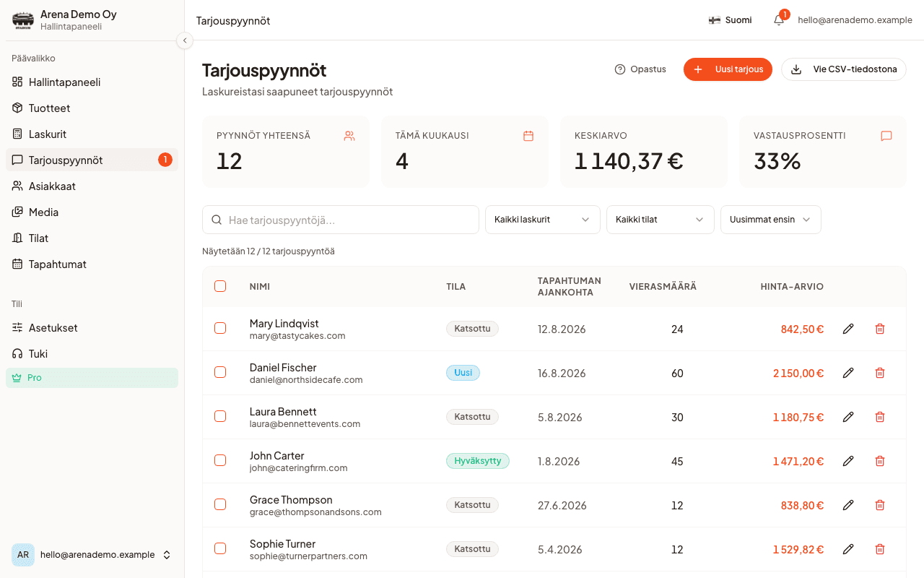Open Media in sidebar
The image size is (924, 578).
tap(92, 212)
